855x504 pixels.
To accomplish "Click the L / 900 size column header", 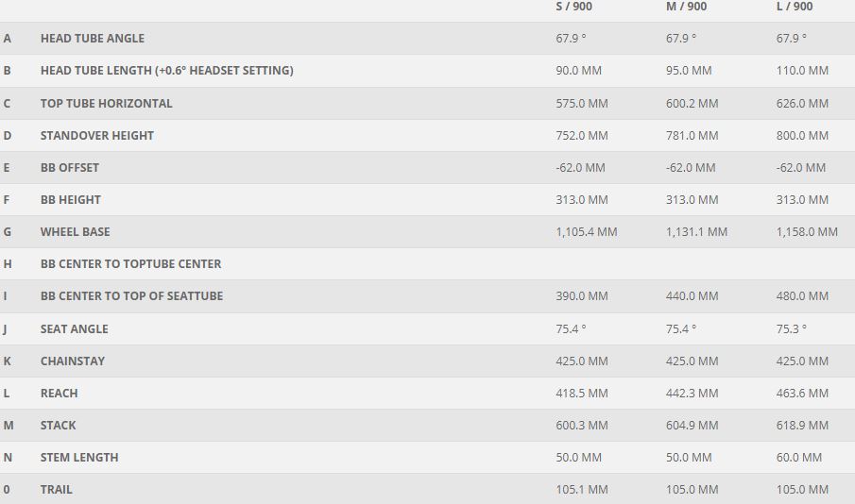I will tap(795, 7).
